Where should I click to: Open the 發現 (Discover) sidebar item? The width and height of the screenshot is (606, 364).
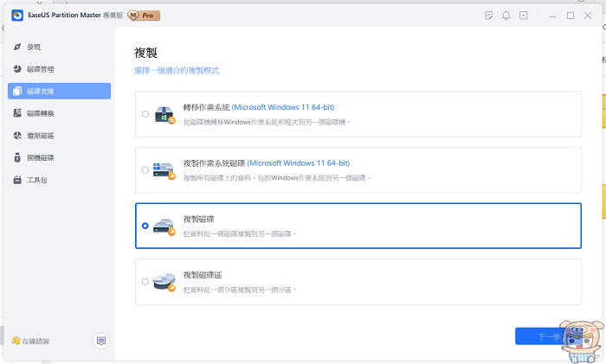pyautogui.click(x=59, y=47)
